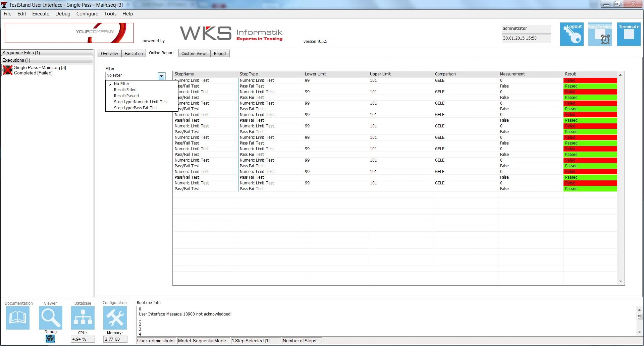Click the Measurement column header

coord(530,74)
